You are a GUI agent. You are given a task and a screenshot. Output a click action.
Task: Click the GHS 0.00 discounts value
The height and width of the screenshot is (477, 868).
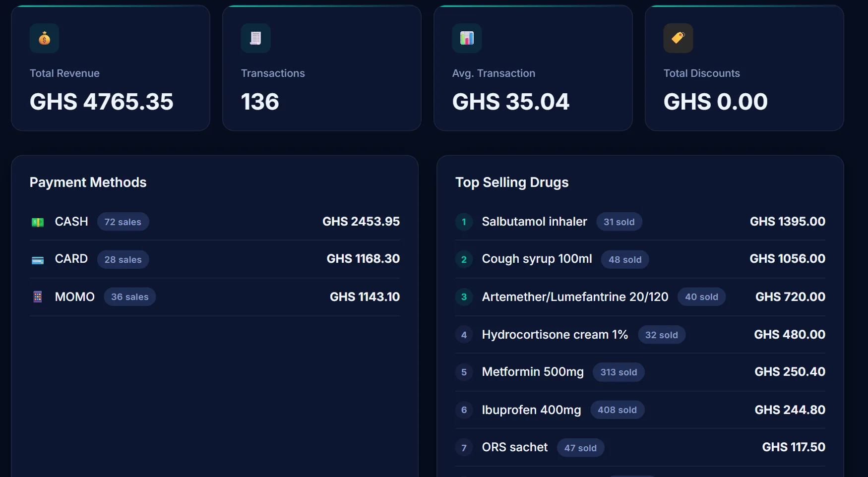pos(716,102)
